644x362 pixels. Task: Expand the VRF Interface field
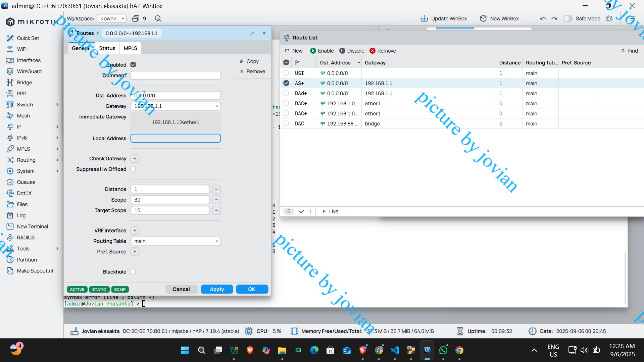coord(135,231)
